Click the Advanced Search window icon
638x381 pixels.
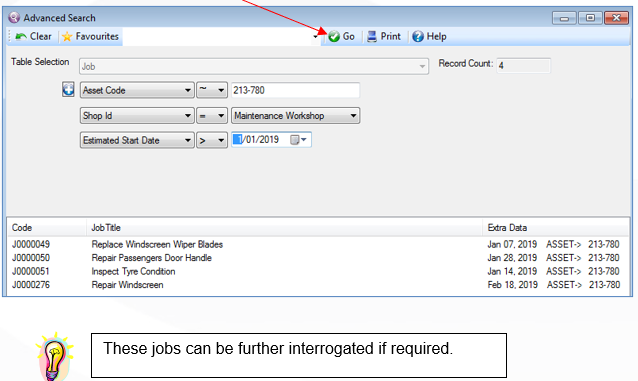pos(14,18)
